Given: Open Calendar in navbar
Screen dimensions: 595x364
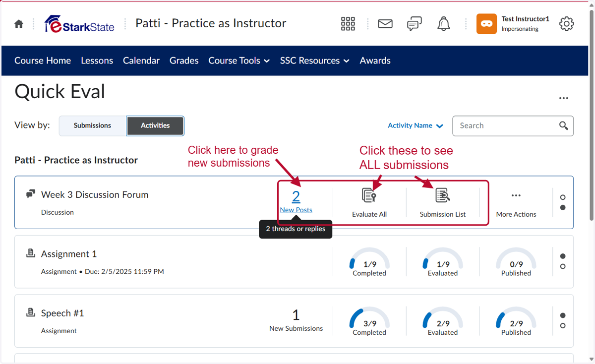Looking at the screenshot, I should tap(141, 61).
